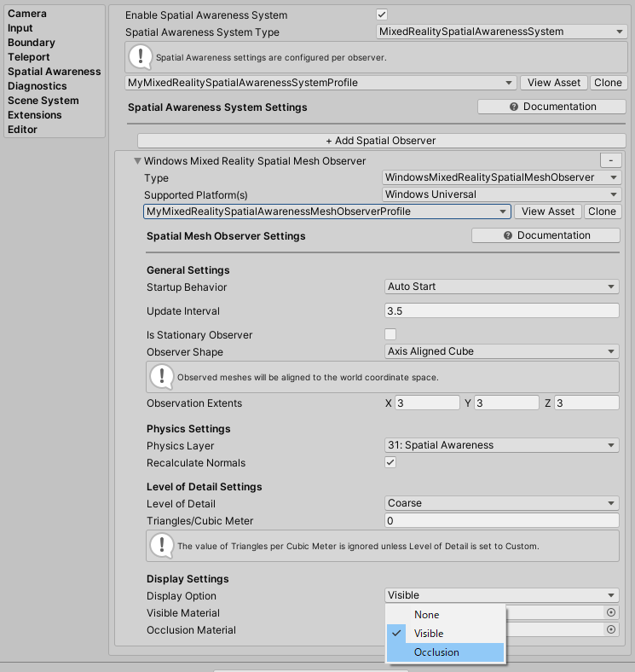Click warning icon beside per-observer settings note
The height and width of the screenshot is (672, 635).
140,56
